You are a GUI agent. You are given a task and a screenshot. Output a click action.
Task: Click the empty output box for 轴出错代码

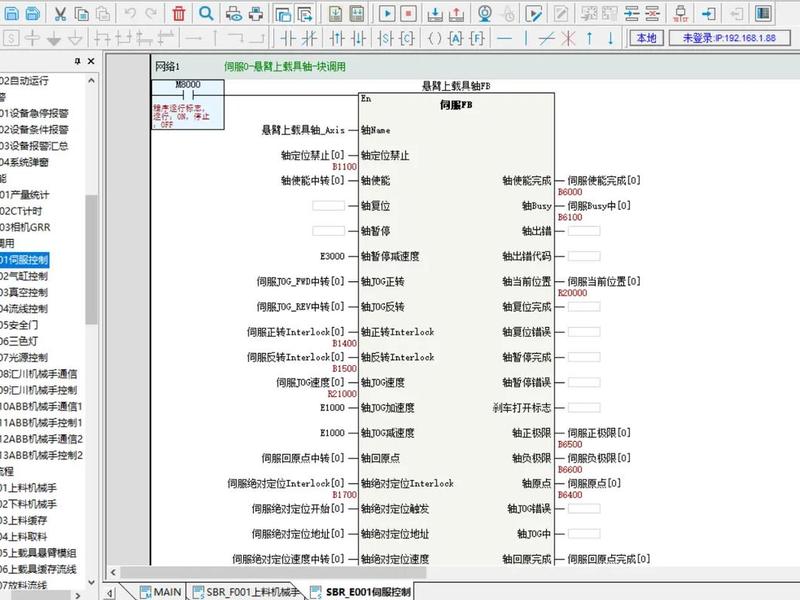[x=584, y=256]
